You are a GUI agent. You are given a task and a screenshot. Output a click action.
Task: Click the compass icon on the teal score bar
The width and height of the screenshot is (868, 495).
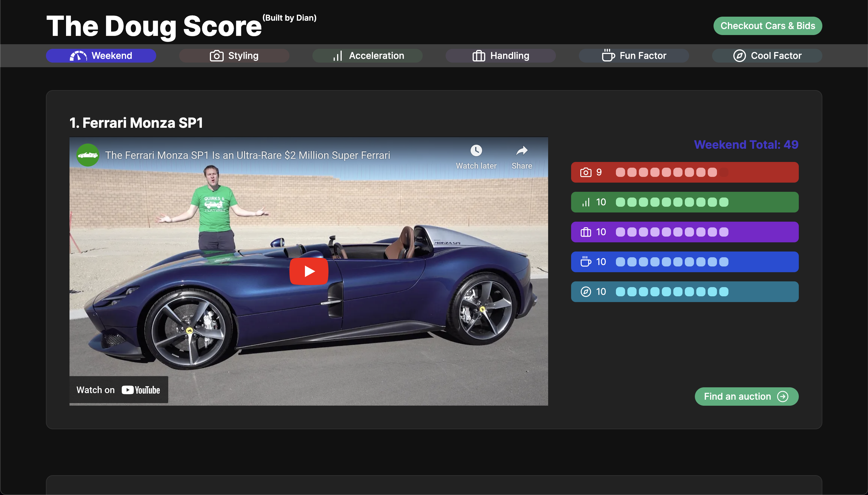(x=585, y=291)
